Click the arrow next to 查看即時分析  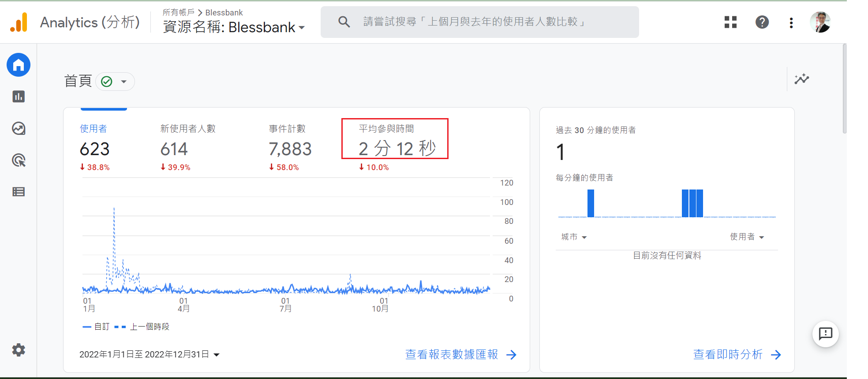click(776, 355)
